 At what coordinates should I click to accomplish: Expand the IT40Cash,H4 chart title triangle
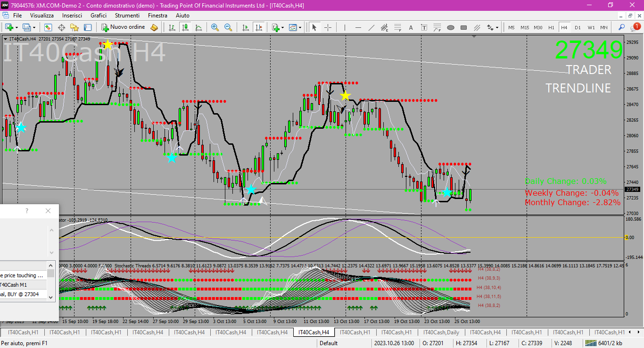click(x=5, y=39)
